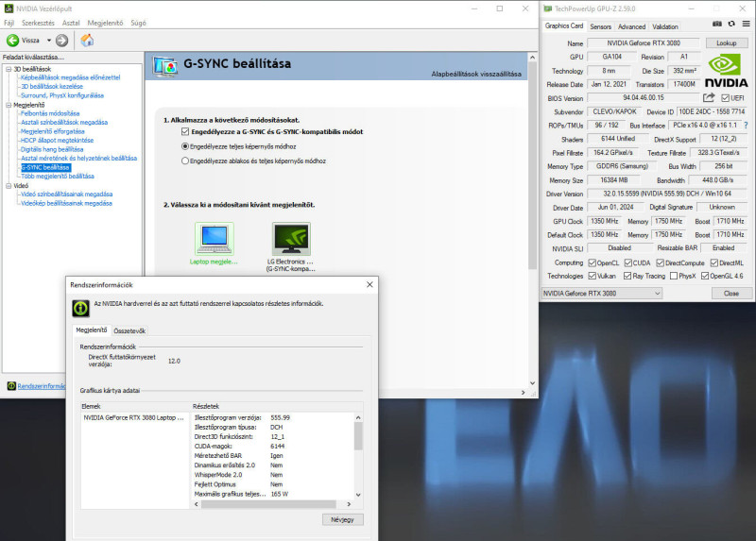Click the G-SYNC beállítása header monitor icon

click(164, 66)
